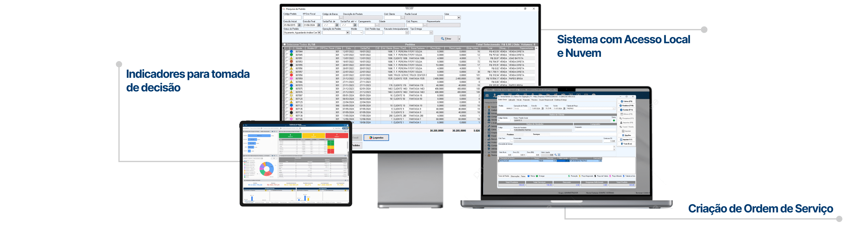Screen dimensions: 868x226
Task: Click red status dot of order 007058
Action: (291, 75)
